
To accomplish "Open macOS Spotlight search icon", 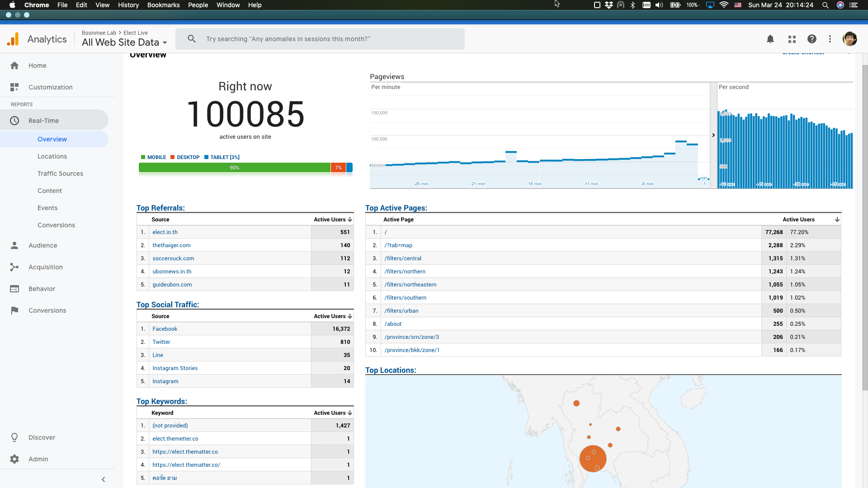I will (x=826, y=5).
